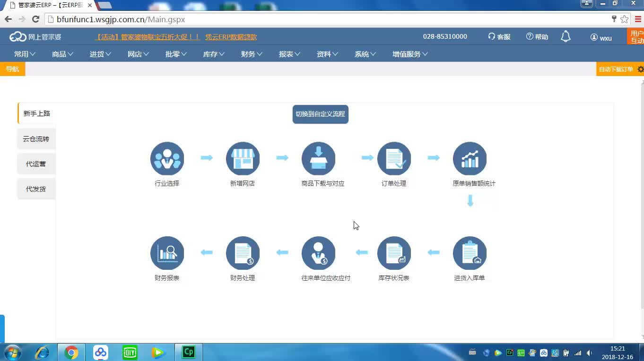Open the 往来单位应收应付 icon
Image resolution: width=644 pixels, height=361 pixels.
point(318,253)
